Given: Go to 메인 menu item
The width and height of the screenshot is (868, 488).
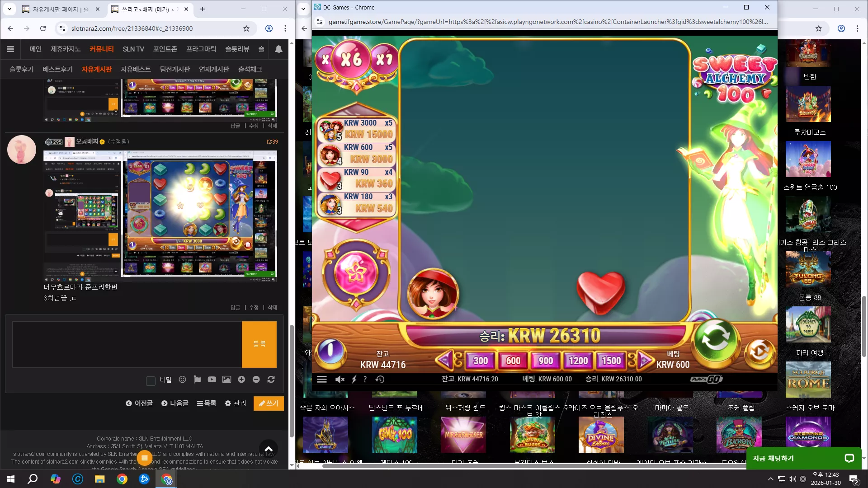Looking at the screenshot, I should tap(35, 49).
